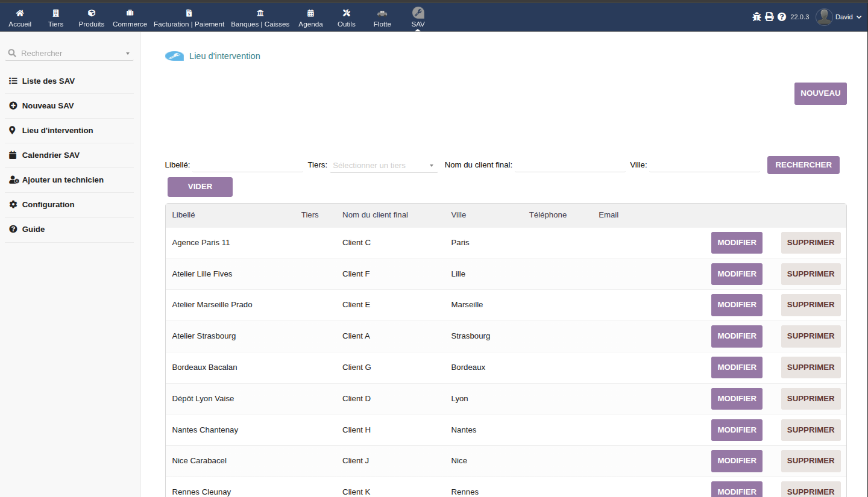Open Ajouter un technicien menu entry
868x497 pixels.
pos(63,180)
